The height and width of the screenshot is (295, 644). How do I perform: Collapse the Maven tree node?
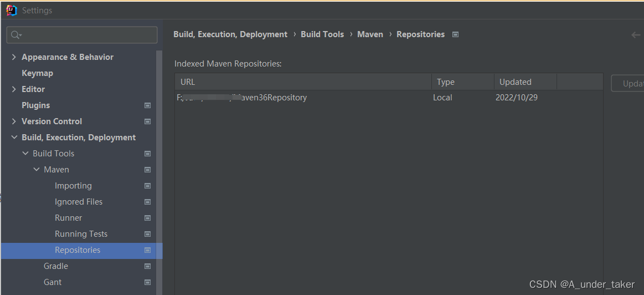[37, 170]
